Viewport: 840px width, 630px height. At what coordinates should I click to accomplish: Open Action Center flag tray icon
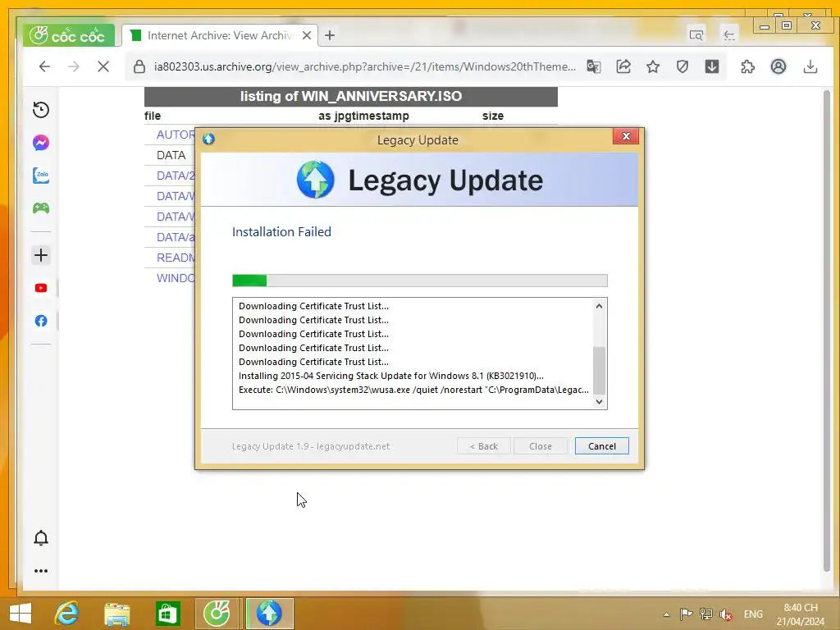(x=686, y=614)
